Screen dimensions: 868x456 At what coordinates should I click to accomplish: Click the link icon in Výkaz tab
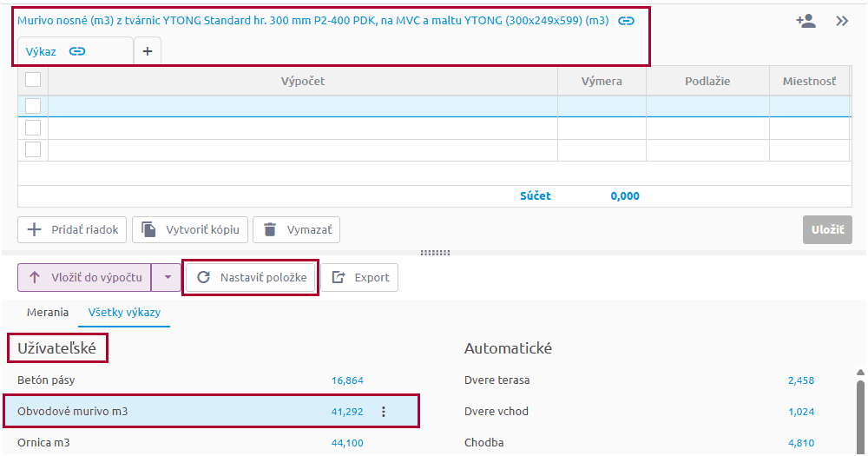77,51
